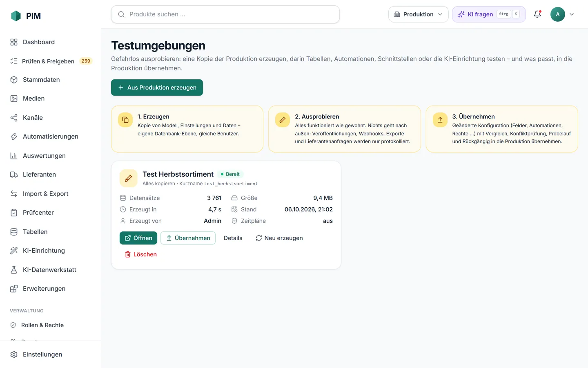Click the KI-Datenwerkstatt flask icon
Image resolution: width=588 pixels, height=368 pixels.
pyautogui.click(x=14, y=270)
